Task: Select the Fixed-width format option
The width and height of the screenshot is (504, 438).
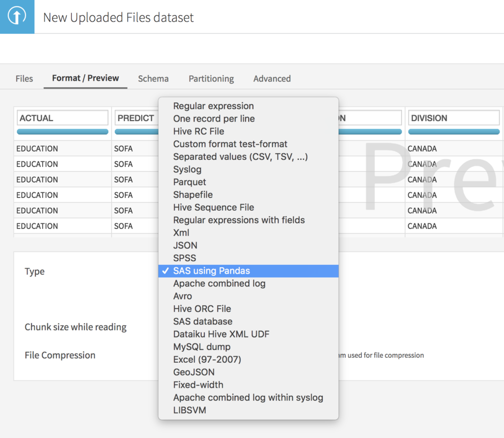Action: coord(198,384)
